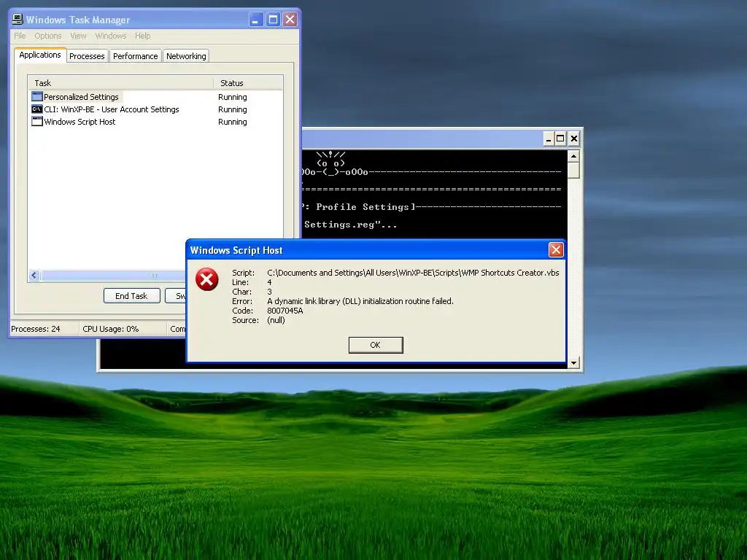747x560 pixels.
Task: Select the Windows Script Host task row
Action: pyautogui.click(x=155, y=122)
